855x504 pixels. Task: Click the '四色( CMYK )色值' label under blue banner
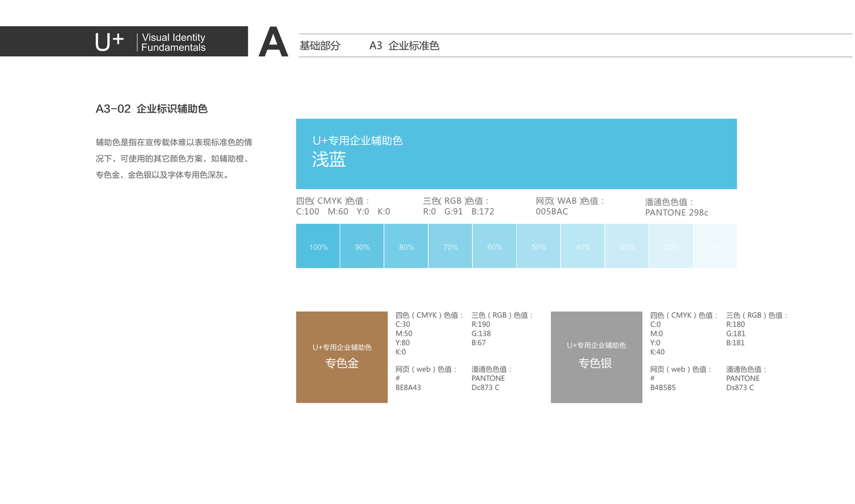coord(333,201)
